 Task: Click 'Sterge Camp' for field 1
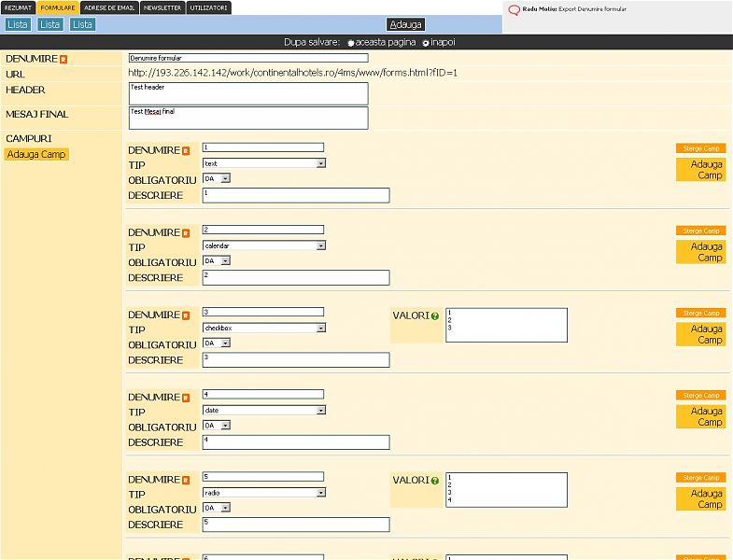click(700, 148)
